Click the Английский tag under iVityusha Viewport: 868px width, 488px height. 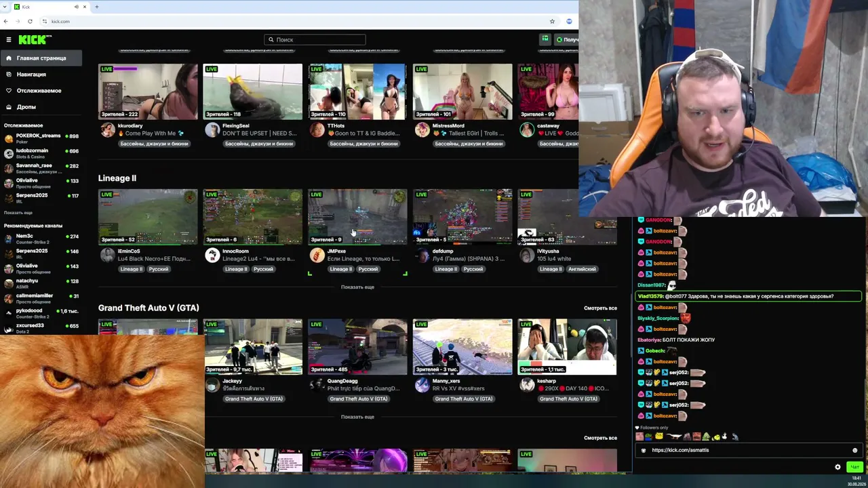[582, 269]
